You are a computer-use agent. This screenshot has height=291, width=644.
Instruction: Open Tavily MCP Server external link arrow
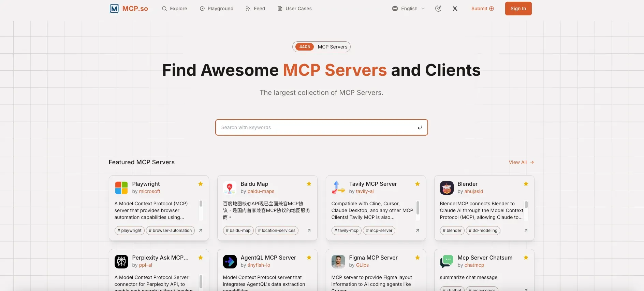pyautogui.click(x=418, y=231)
